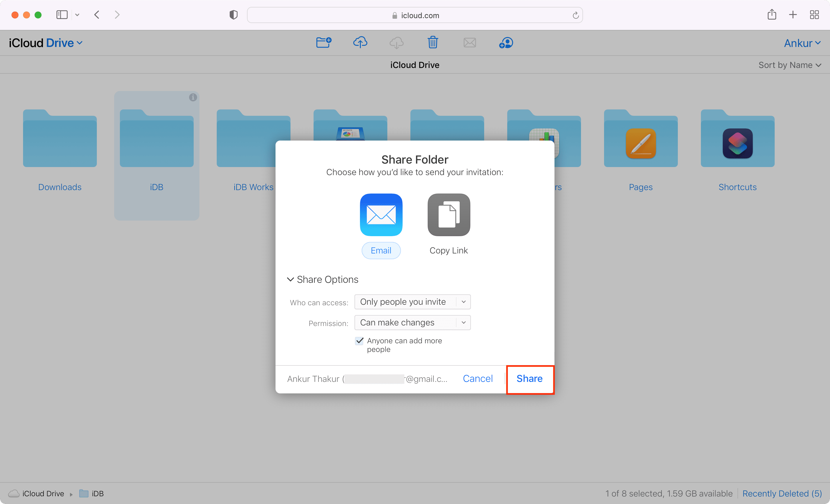This screenshot has height=504, width=830.
Task: Select the Copy Link icon
Action: 449,215
